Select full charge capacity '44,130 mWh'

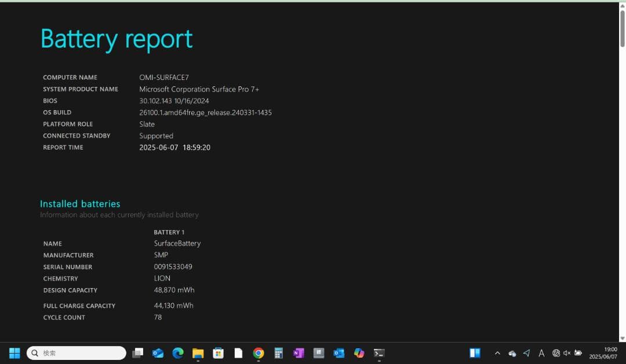click(174, 305)
